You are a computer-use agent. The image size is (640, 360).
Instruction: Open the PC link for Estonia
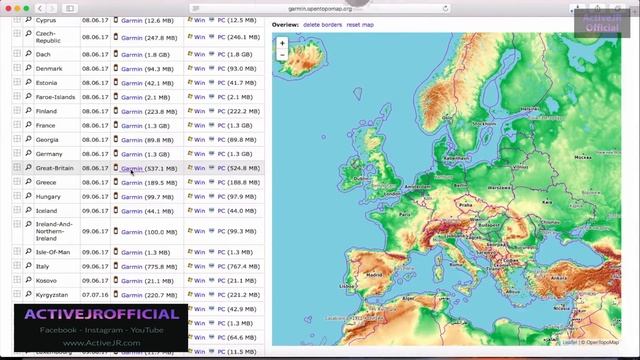point(221,83)
